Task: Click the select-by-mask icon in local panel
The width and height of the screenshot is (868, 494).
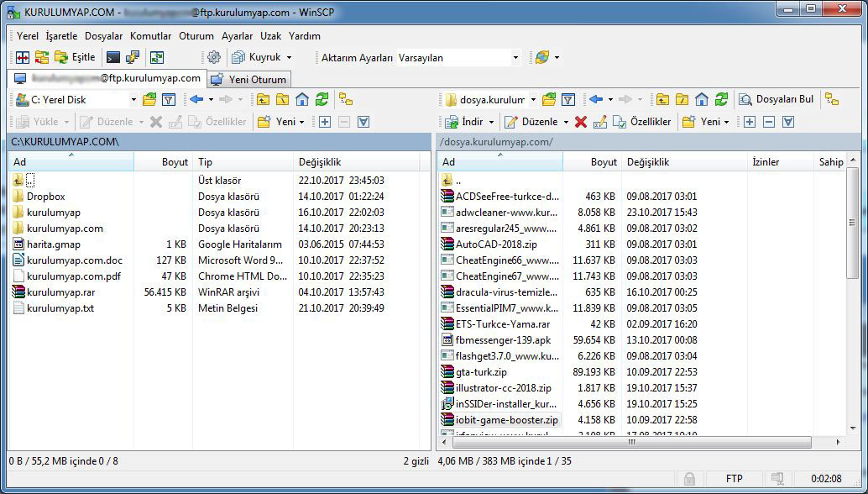Action: 363,122
